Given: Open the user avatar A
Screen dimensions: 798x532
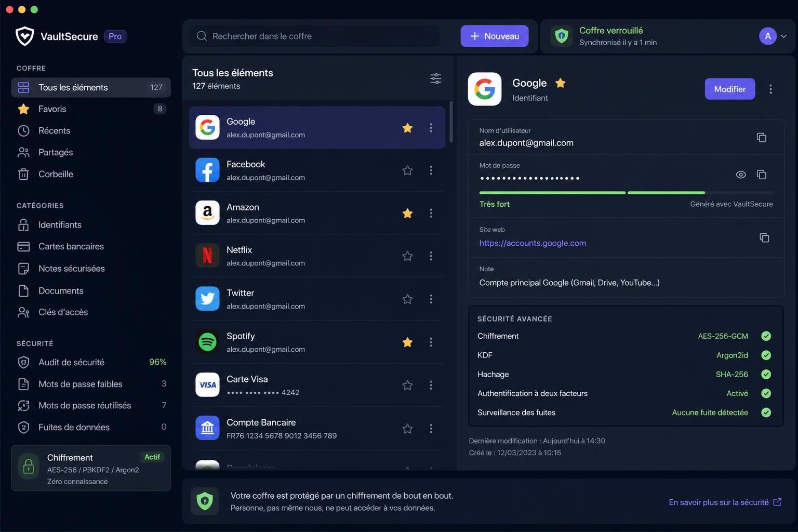Looking at the screenshot, I should click(768, 36).
